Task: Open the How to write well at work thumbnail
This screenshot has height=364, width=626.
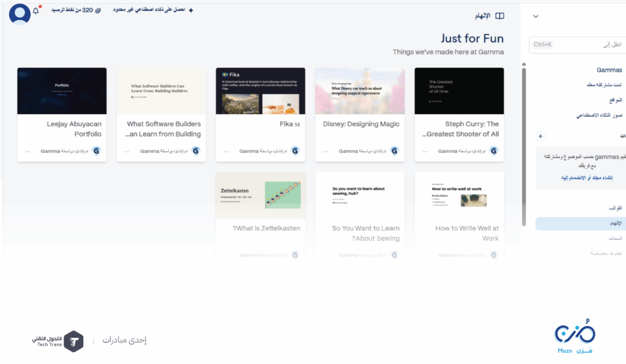Action: point(459,195)
